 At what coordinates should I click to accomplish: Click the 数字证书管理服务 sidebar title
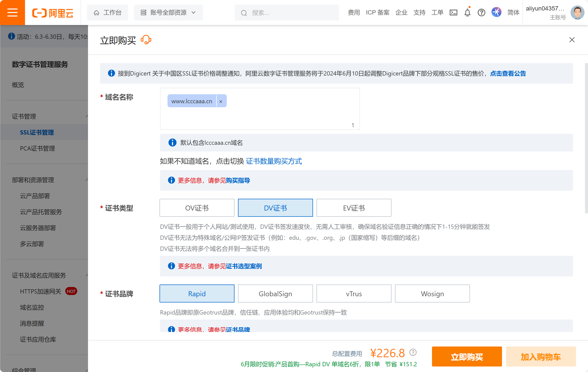click(x=40, y=64)
